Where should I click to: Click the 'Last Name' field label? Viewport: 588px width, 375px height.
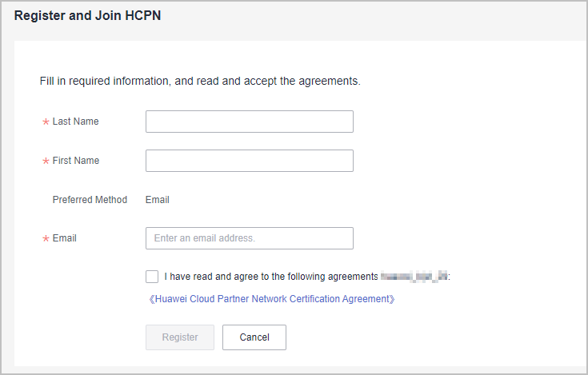tap(75, 122)
